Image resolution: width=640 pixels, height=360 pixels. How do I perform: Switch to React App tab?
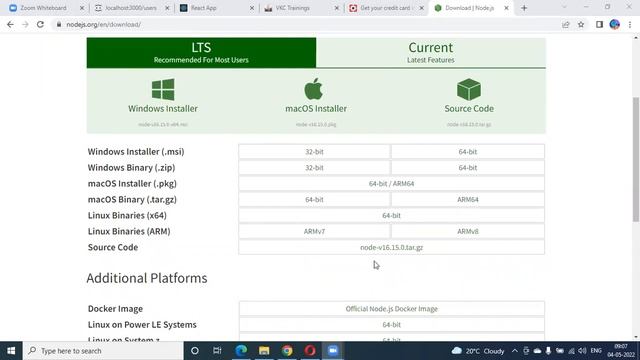tap(204, 8)
